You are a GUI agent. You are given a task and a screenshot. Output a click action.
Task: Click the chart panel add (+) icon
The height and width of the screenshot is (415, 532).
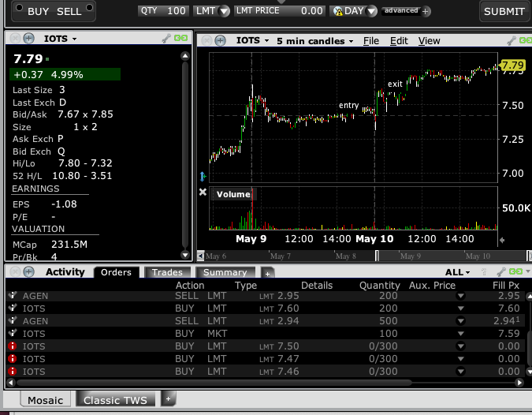pyautogui.click(x=220, y=41)
